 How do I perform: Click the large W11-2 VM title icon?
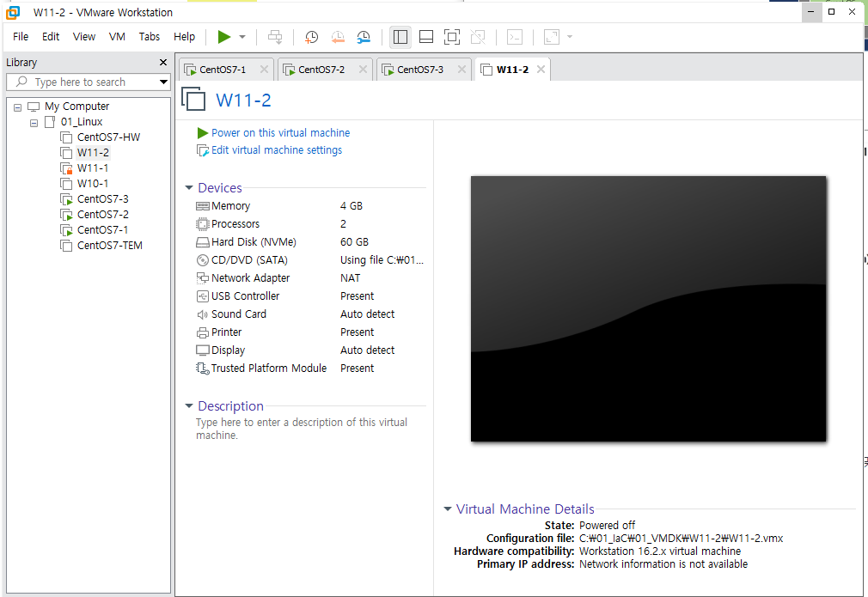coord(193,100)
